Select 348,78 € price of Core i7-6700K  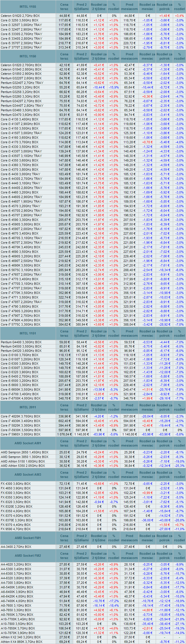(x=64, y=398)
